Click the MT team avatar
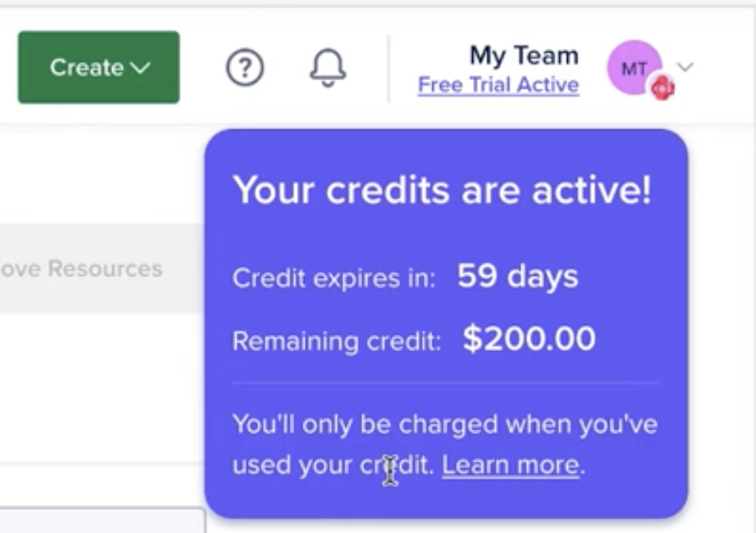The height and width of the screenshot is (533, 756). (634, 67)
